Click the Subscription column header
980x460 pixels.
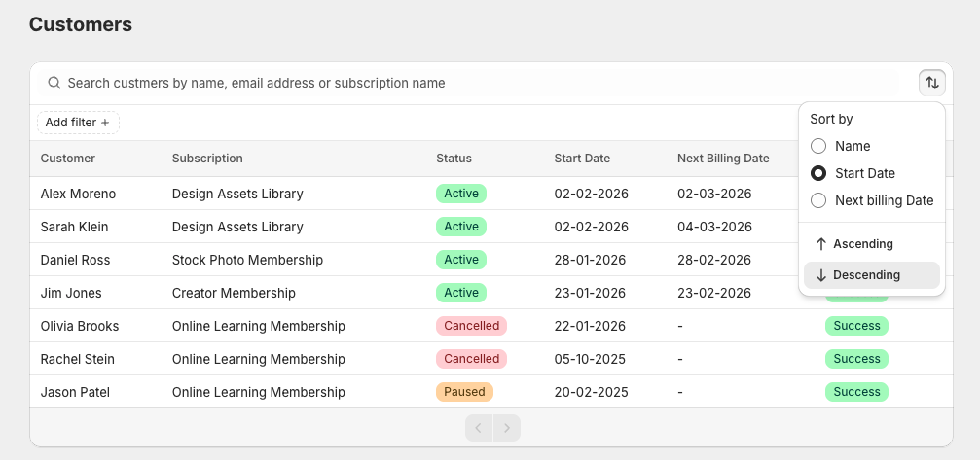pos(207,159)
